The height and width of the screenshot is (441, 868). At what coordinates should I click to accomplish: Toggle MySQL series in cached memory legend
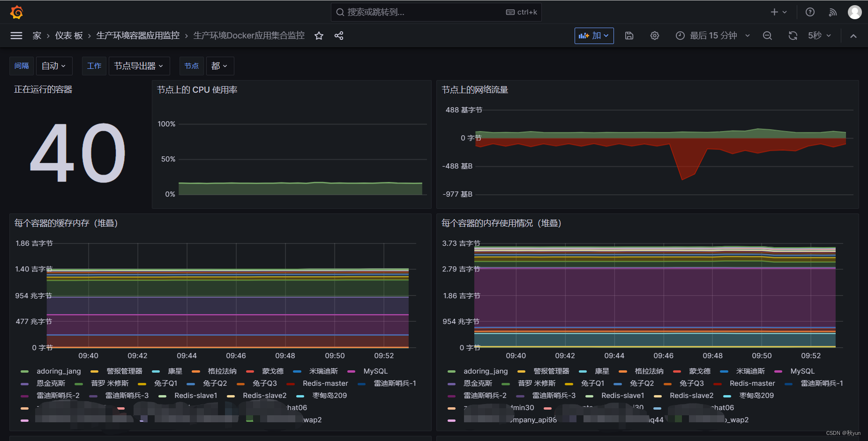tap(375, 371)
